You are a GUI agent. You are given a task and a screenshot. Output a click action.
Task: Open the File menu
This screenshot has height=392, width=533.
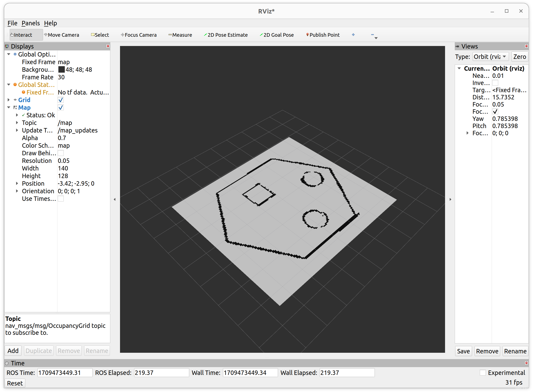pos(12,23)
